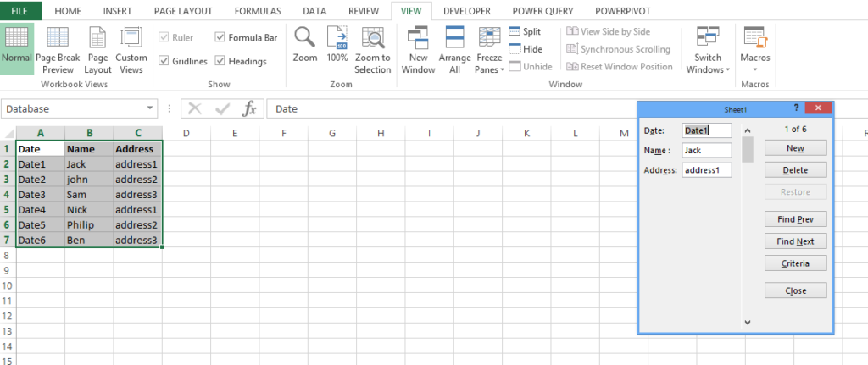This screenshot has height=365, width=868.
Task: Open Switch Windows dropdown
Action: pos(708,48)
